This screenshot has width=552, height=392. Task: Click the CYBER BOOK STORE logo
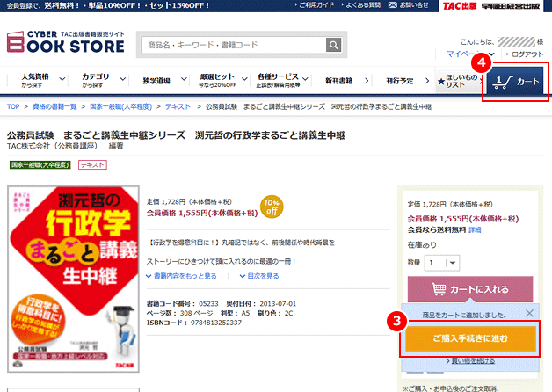click(65, 42)
